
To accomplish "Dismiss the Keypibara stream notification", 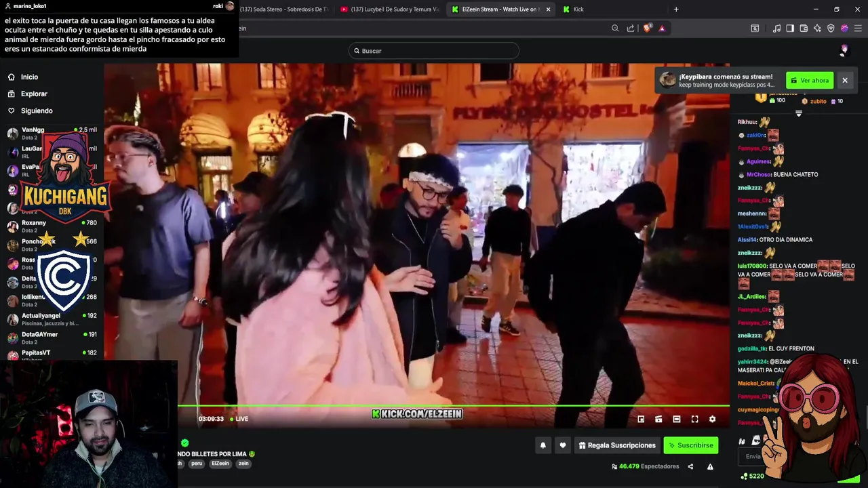I will pos(845,81).
